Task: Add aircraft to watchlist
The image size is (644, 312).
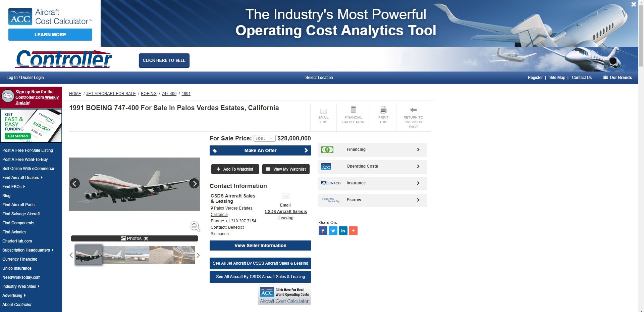Action: click(235, 169)
